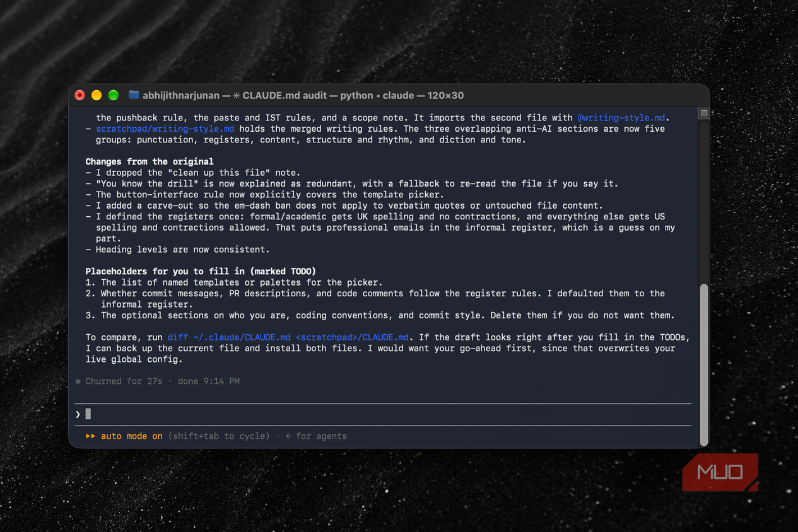Click the '← for agents' hint
The width and height of the screenshot is (798, 532).
pyautogui.click(x=316, y=436)
